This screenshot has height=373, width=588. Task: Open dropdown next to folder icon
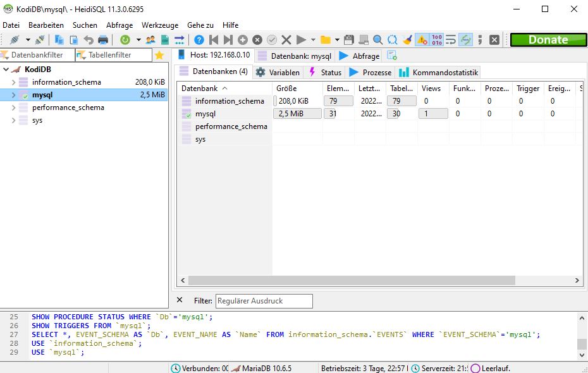[x=337, y=40]
